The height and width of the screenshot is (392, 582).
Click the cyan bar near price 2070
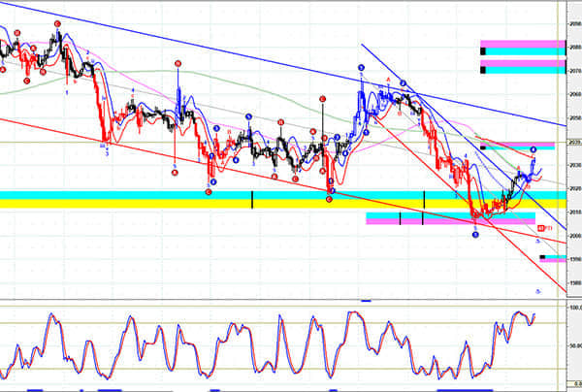[x=524, y=70]
